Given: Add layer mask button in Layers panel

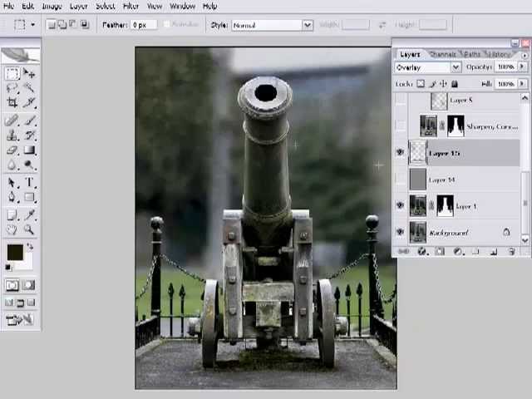Looking at the screenshot, I should click(440, 251).
